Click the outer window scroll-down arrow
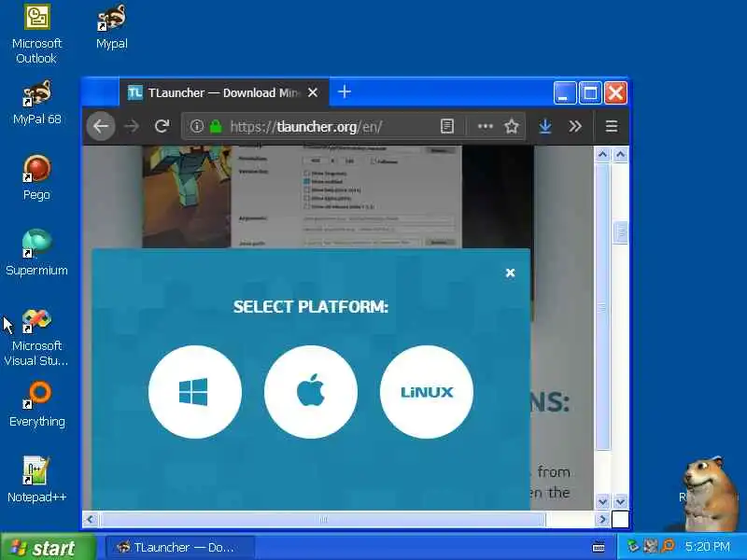Screen dimensions: 747x560 point(620,501)
